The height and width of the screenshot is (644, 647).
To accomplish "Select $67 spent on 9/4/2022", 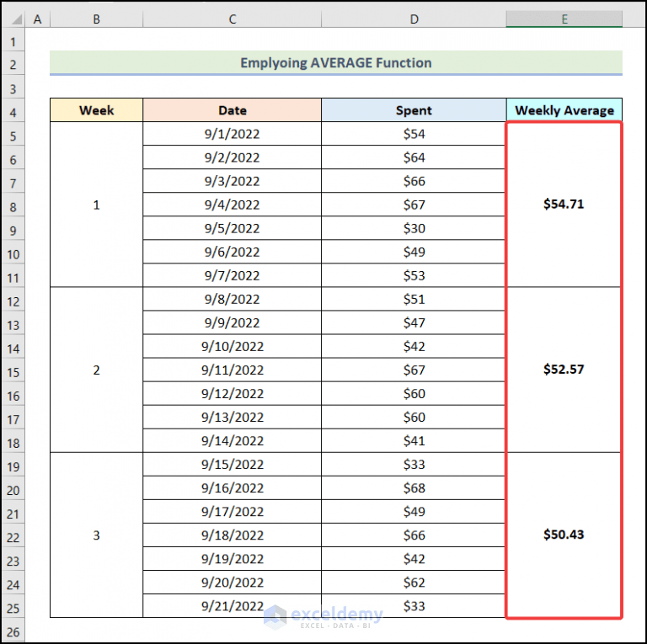I will [414, 205].
